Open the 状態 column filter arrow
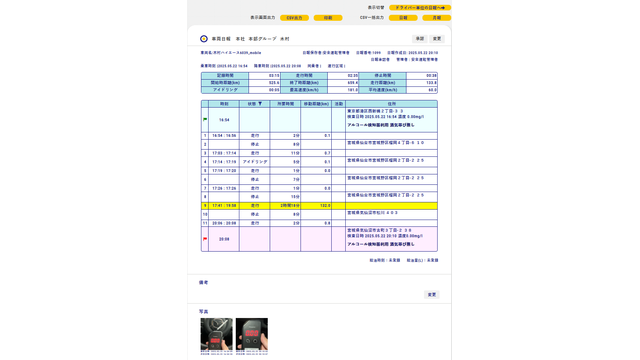This screenshot has height=360, width=640. (x=260, y=104)
